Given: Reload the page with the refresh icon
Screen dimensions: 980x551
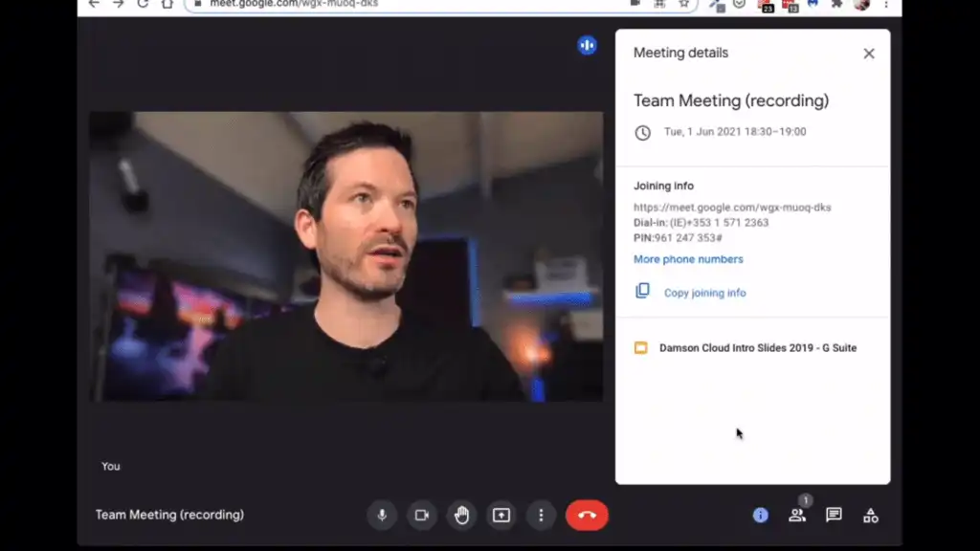Looking at the screenshot, I should [143, 4].
